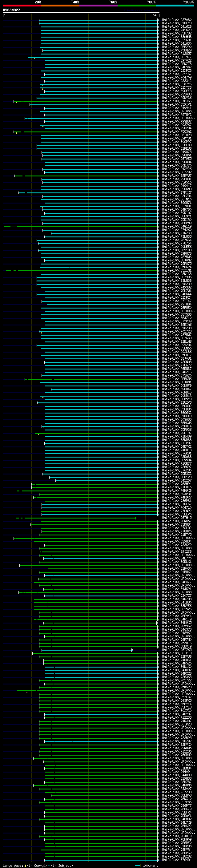Open hit UniRef100_B3LLV0
This screenshot has height=868, width=197.
coord(177,515)
